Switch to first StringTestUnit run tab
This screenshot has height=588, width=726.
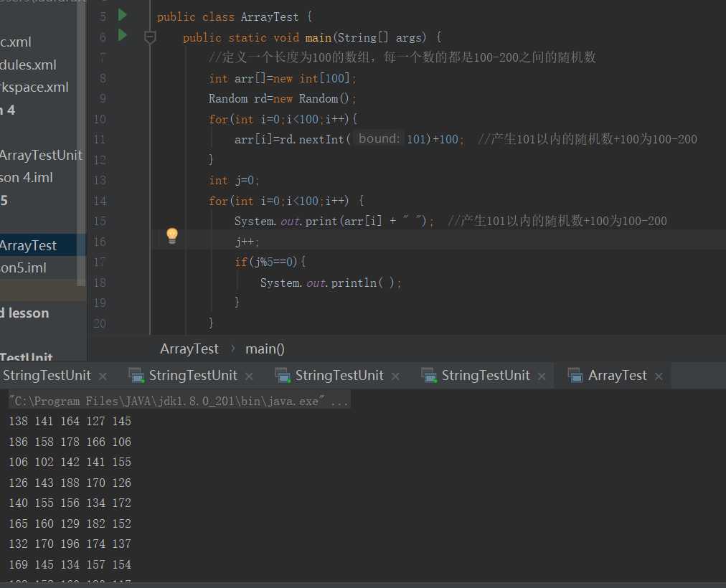click(x=47, y=376)
